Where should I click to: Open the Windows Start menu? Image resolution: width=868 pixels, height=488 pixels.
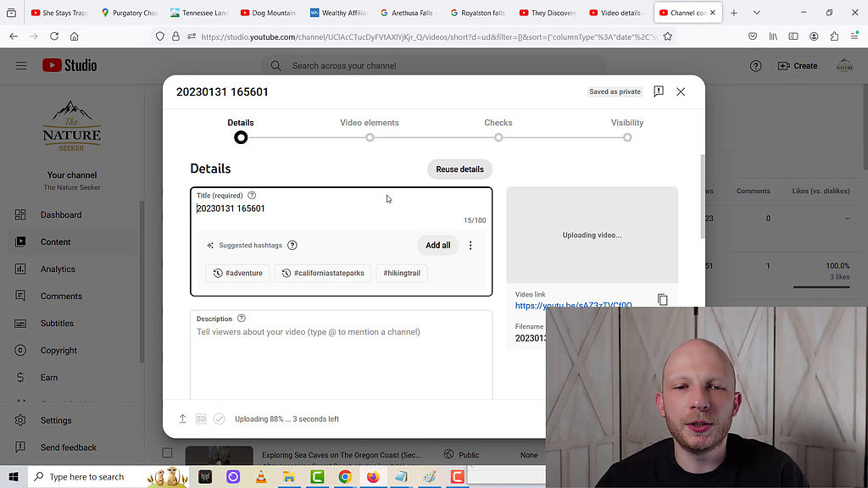(14, 477)
